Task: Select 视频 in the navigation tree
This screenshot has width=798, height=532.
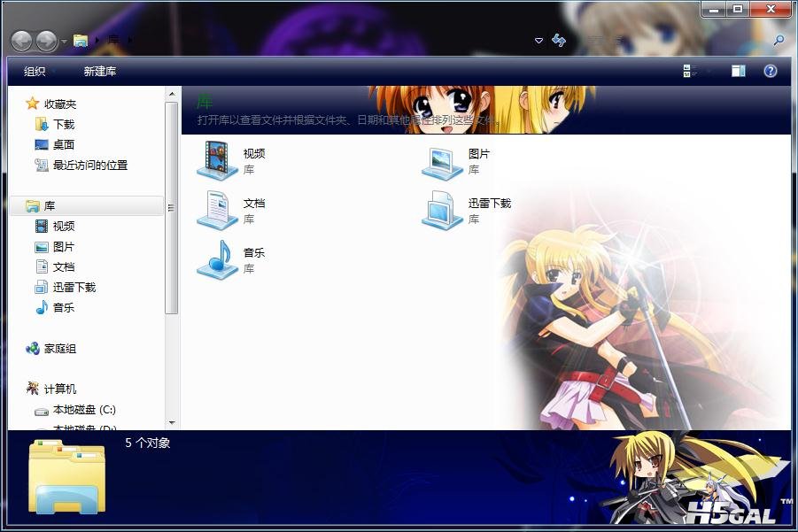Action: [64, 226]
